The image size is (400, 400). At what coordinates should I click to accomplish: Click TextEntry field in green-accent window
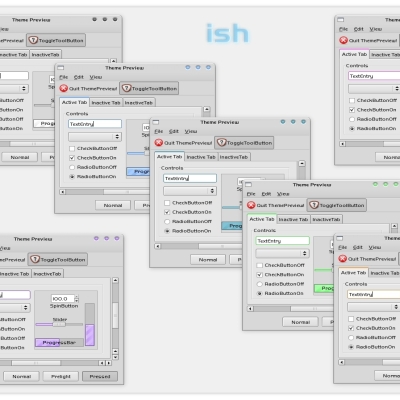tap(283, 241)
